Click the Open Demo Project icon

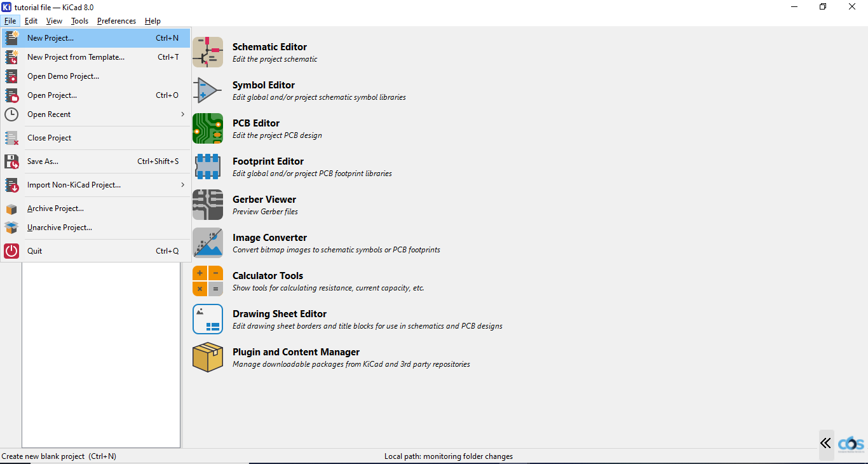pos(11,76)
